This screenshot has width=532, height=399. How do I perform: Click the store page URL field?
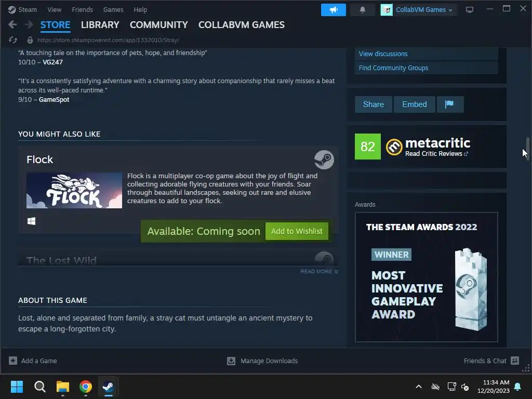tap(108, 40)
